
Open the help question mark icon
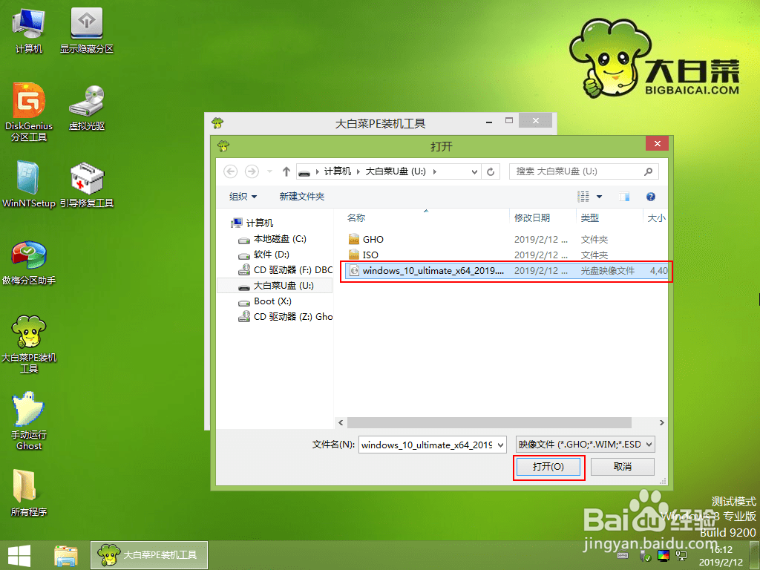(x=650, y=196)
